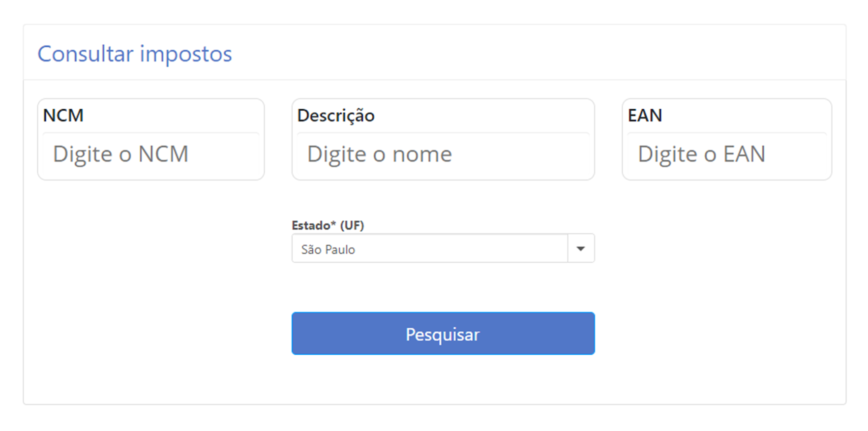868x431 pixels.
Task: Click the 'Digite o EAN' placeholder
Action: [701, 154]
